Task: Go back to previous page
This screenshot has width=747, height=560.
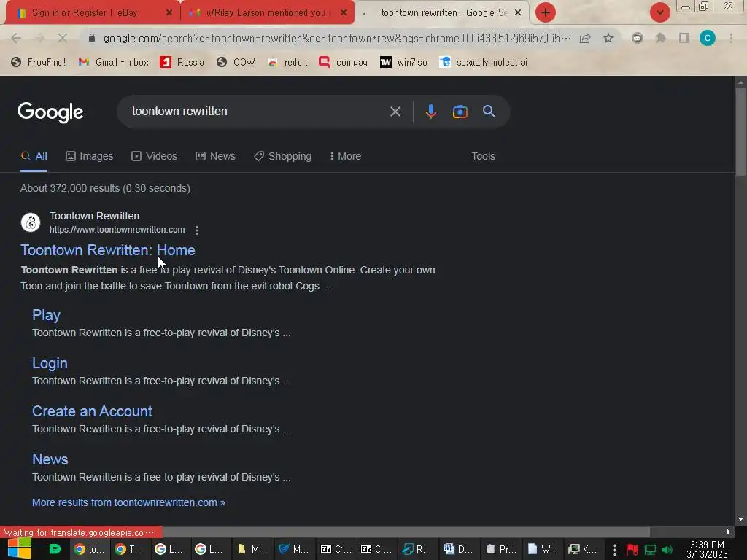Action: coord(16,38)
